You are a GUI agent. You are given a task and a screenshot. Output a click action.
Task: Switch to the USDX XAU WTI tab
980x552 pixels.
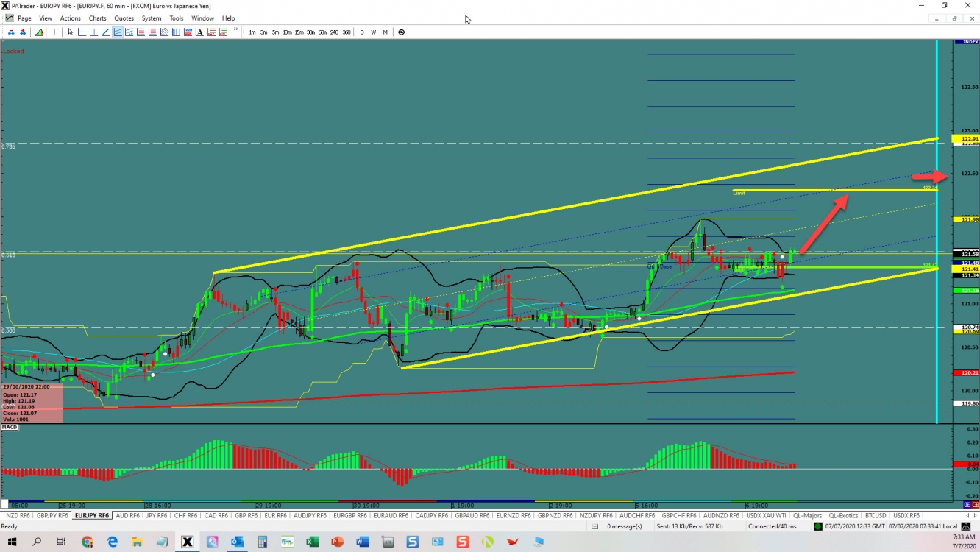(765, 515)
